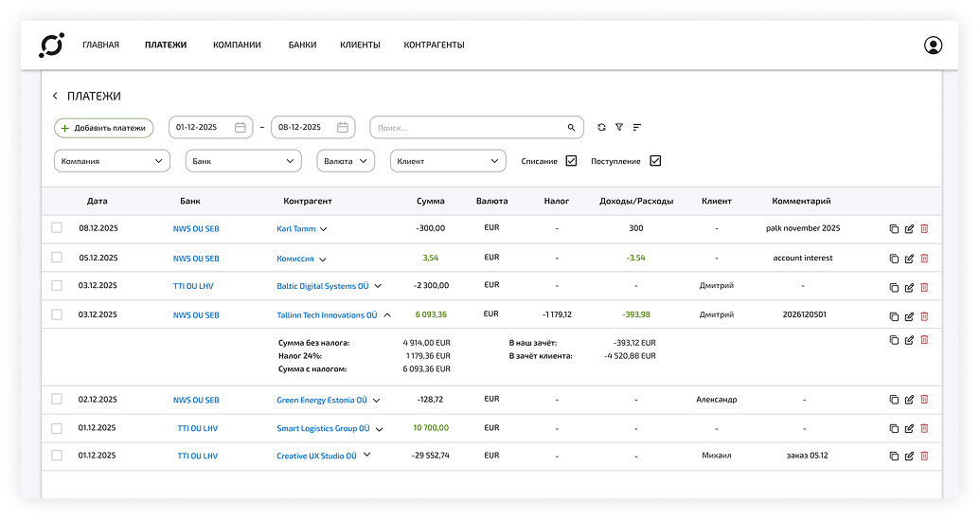Edit the Green Energy Estonia OÜ row
This screenshot has width=980, height=520.
pos(909,400)
